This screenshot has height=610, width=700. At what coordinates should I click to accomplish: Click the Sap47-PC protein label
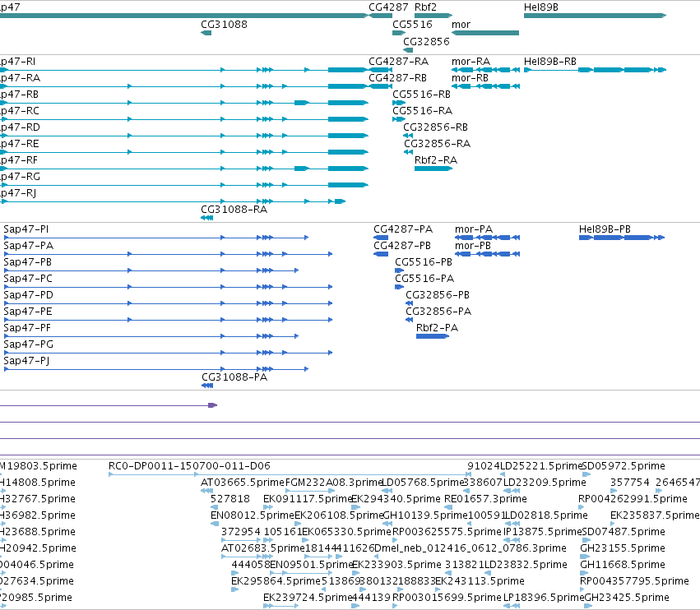(28, 279)
